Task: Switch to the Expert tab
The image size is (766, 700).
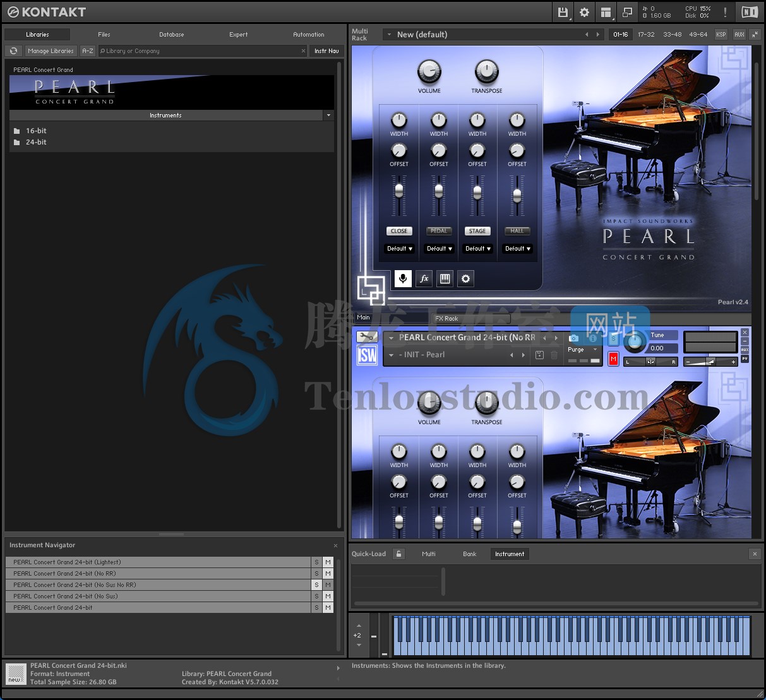Action: point(239,35)
